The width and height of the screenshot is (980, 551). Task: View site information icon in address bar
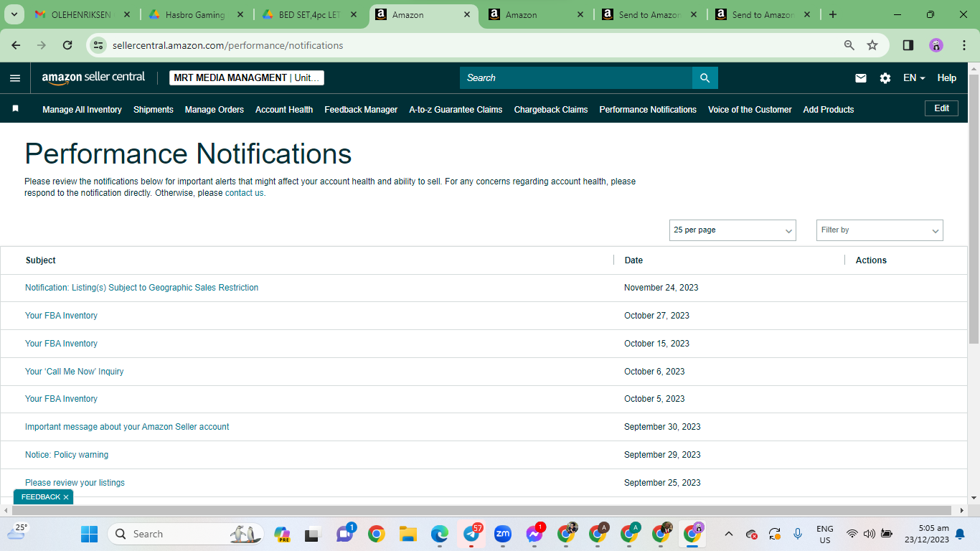tap(99, 45)
